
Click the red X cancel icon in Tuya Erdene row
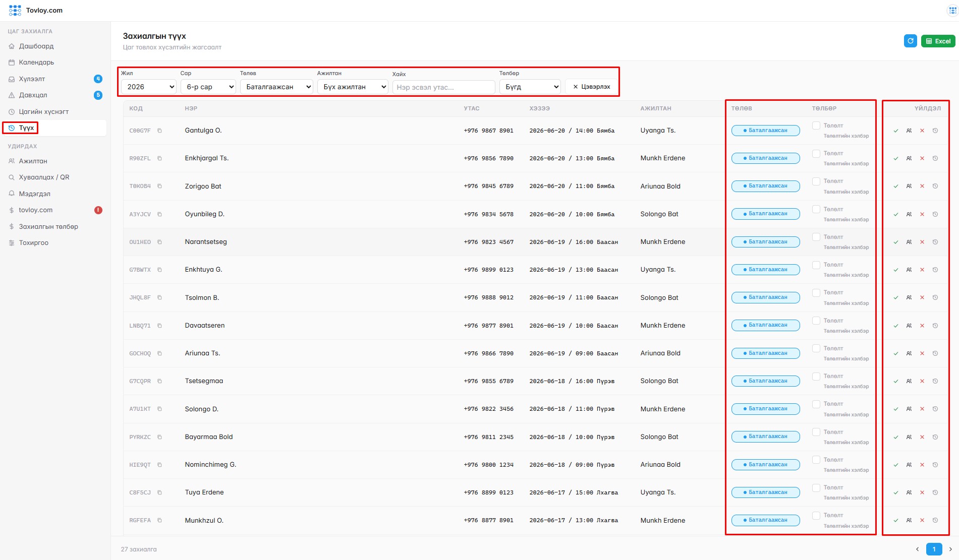tap(922, 492)
